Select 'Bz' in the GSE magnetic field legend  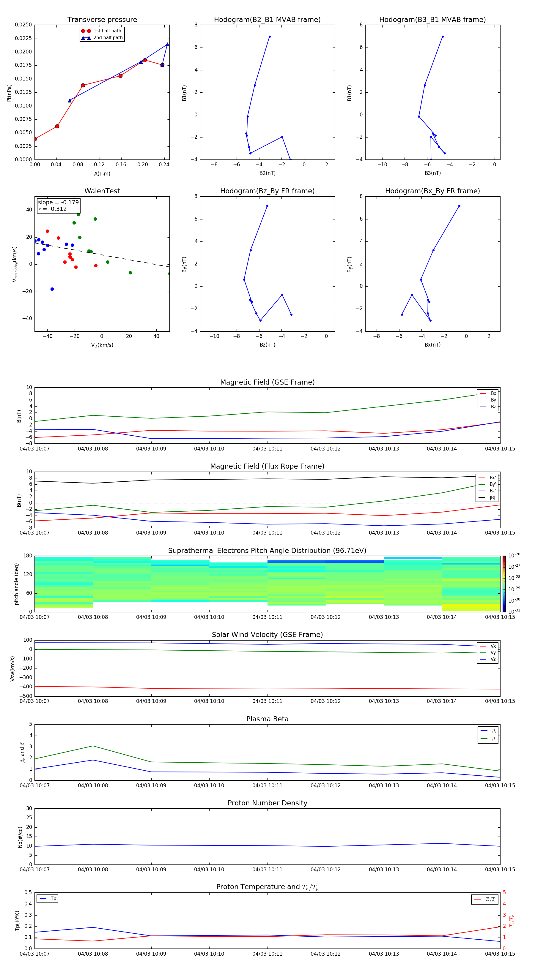488,407
